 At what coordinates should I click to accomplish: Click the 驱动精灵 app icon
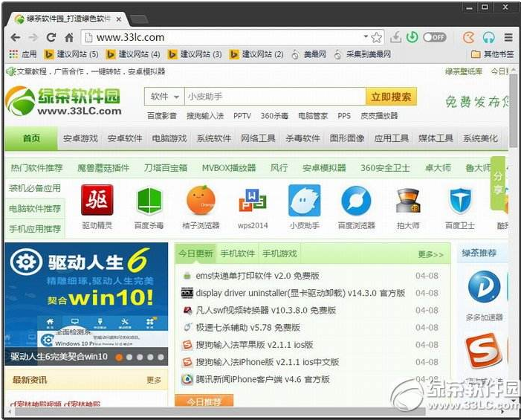tap(97, 201)
